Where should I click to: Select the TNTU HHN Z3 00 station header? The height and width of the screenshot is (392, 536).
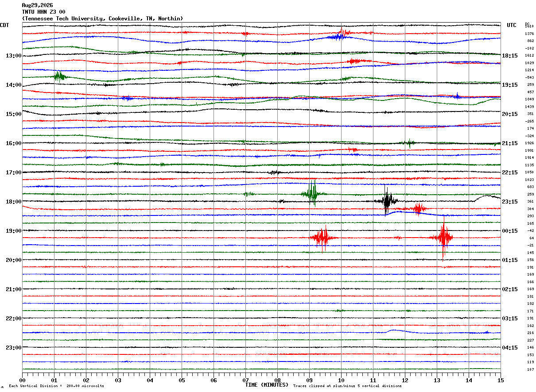click(x=43, y=12)
